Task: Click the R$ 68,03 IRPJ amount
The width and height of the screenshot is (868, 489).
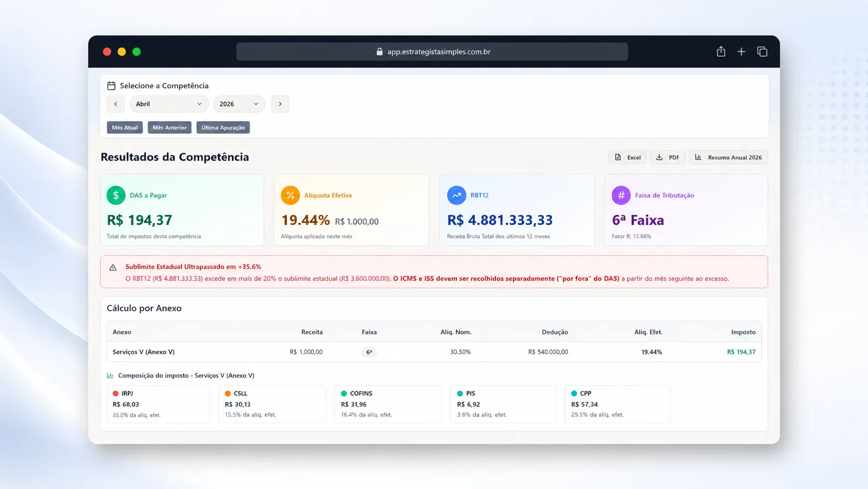Action: pos(126,404)
